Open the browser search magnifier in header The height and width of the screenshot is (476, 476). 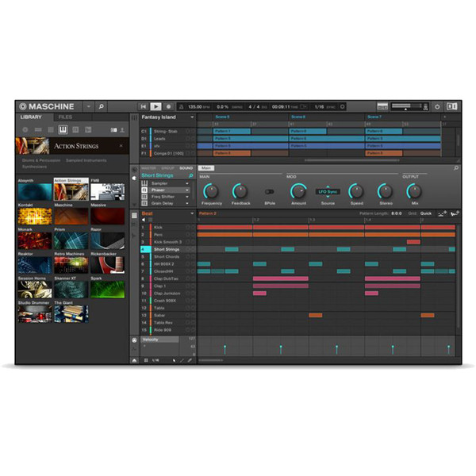click(101, 106)
